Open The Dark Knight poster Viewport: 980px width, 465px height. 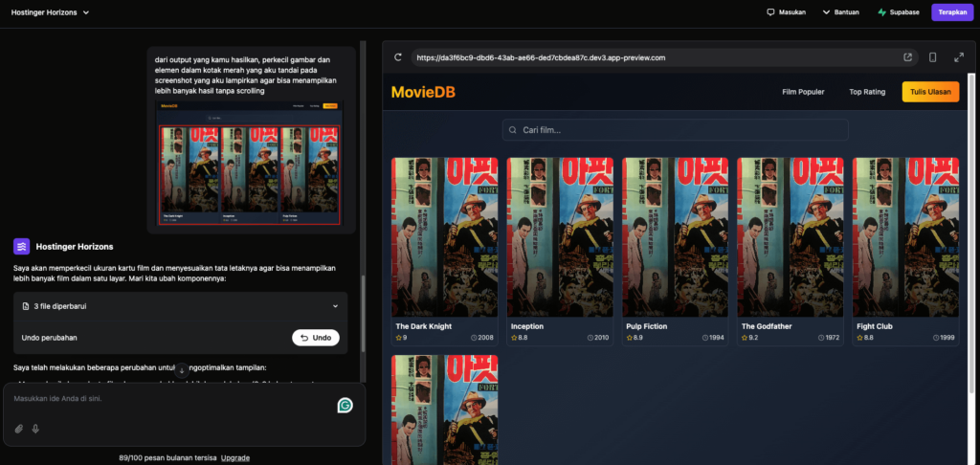tap(444, 237)
